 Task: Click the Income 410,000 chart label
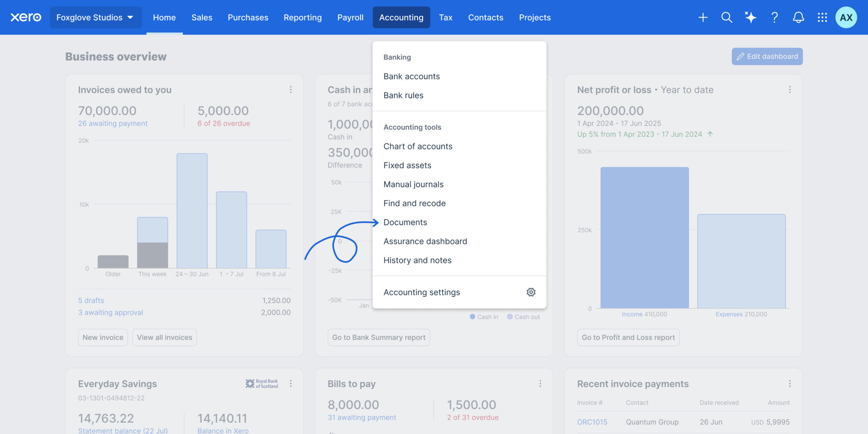[644, 314]
